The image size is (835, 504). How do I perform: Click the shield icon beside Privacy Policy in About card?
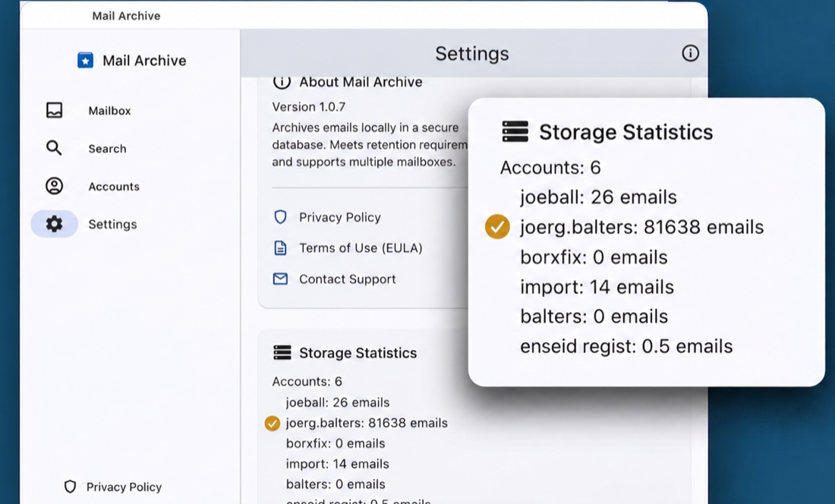280,216
